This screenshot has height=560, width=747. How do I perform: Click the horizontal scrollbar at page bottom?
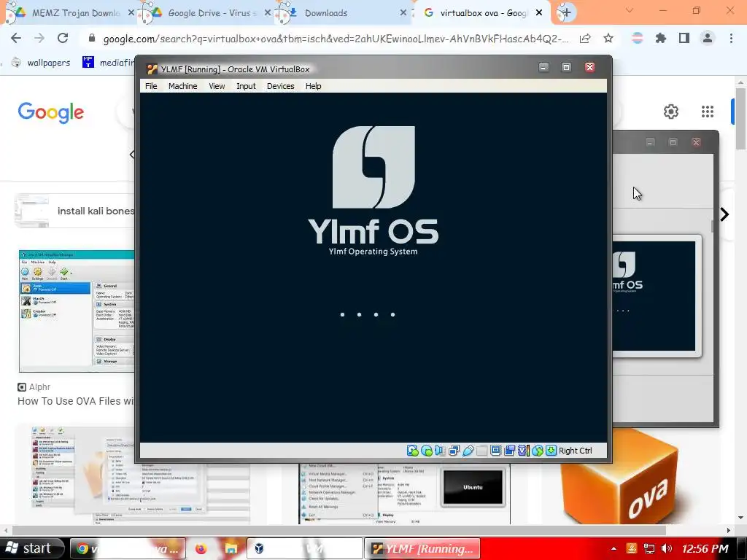(x=338, y=530)
